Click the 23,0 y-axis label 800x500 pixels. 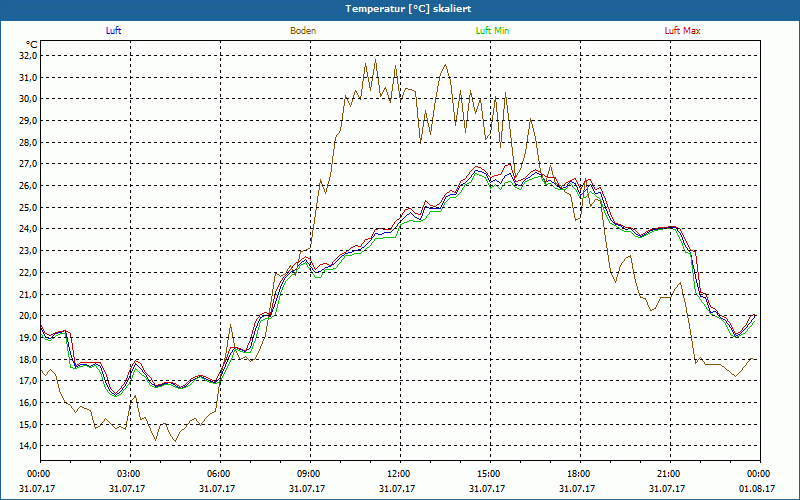(x=28, y=251)
